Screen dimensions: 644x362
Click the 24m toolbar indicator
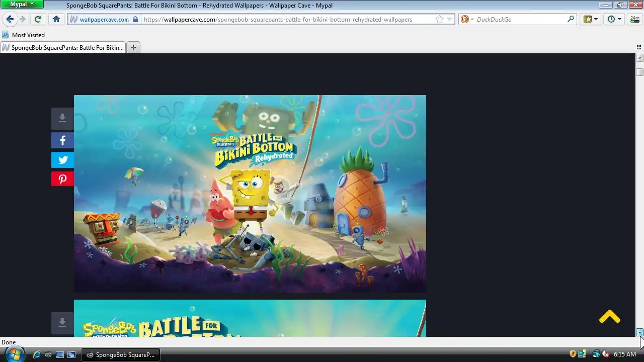(634, 19)
